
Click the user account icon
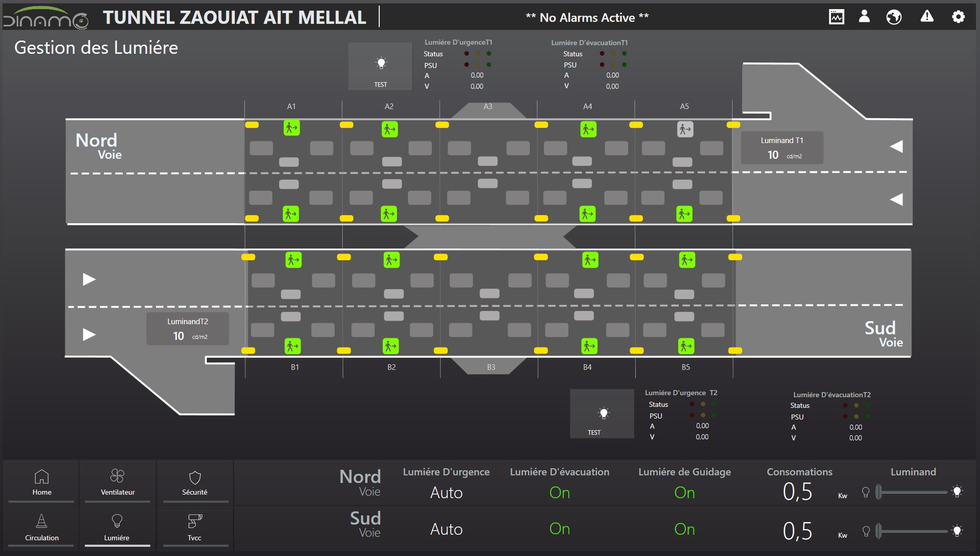(x=864, y=17)
